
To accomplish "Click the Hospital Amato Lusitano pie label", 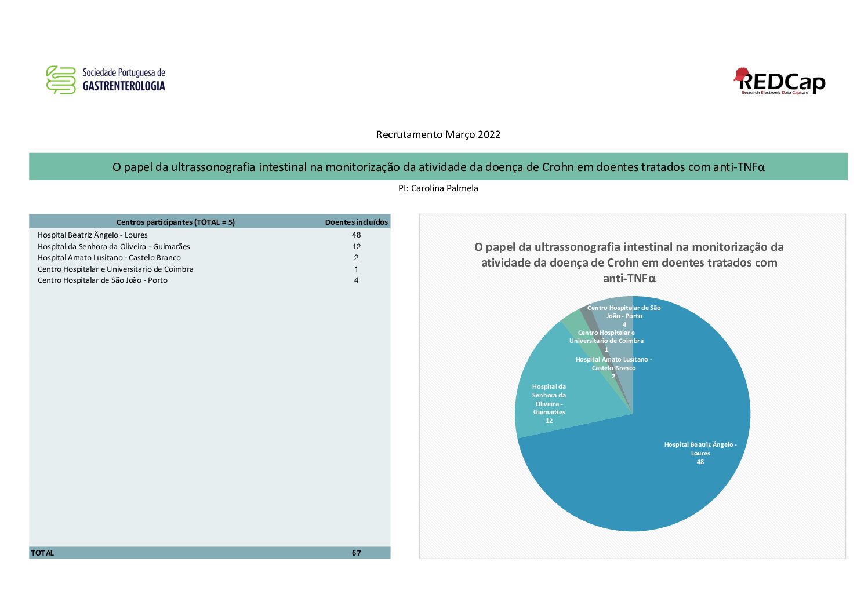I will click(613, 368).
